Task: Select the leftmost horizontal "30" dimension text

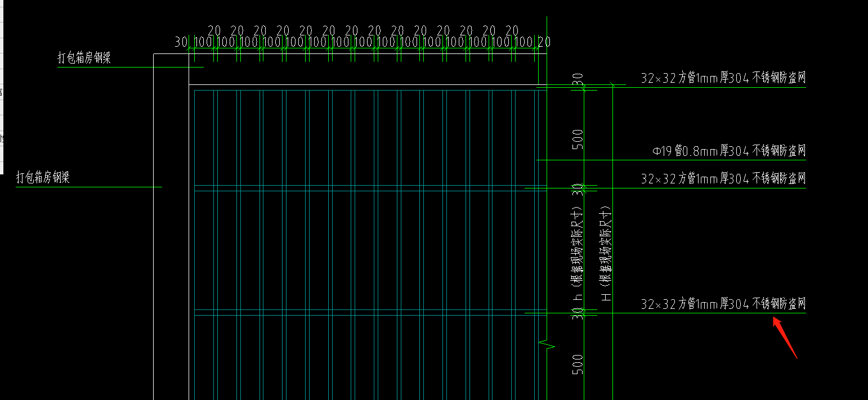Action: coord(181,42)
